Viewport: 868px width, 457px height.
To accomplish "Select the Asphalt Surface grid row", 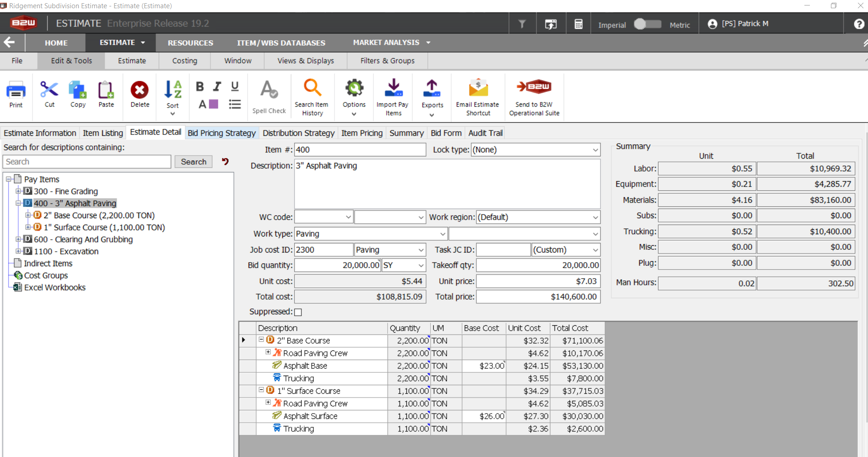I will click(x=421, y=416).
